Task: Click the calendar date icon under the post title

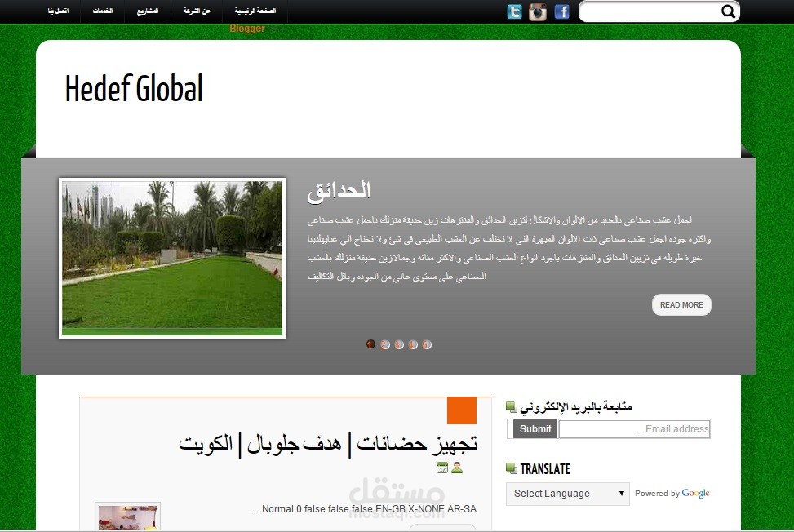Action: coord(442,468)
